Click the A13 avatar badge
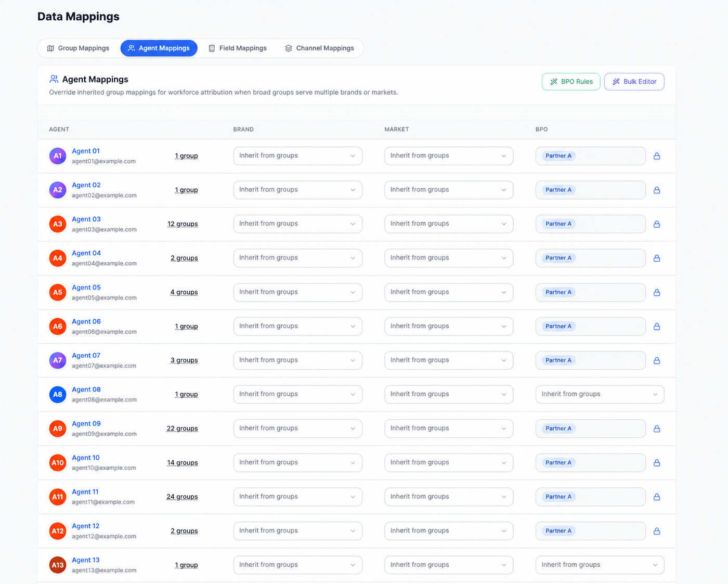The image size is (728, 584). [x=58, y=565]
